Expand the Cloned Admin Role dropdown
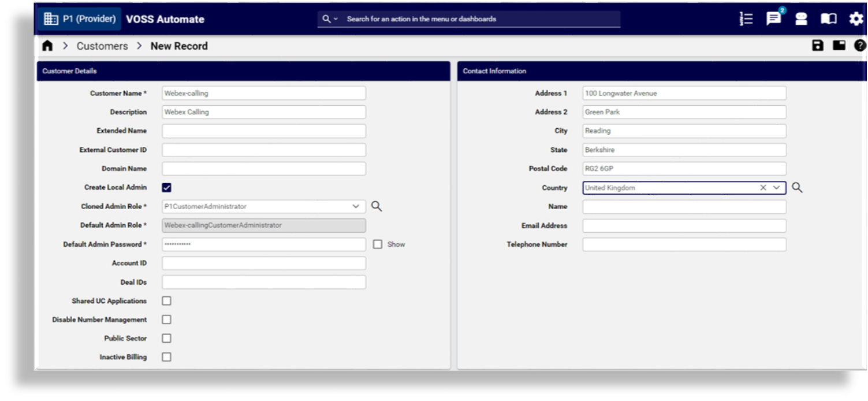Image resolution: width=868 pixels, height=401 pixels. pyautogui.click(x=356, y=206)
